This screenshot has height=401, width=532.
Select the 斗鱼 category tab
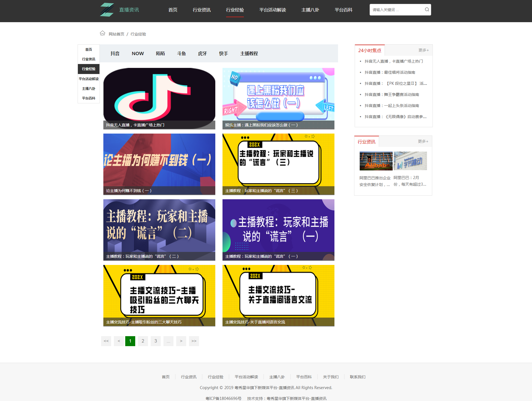pos(181,53)
